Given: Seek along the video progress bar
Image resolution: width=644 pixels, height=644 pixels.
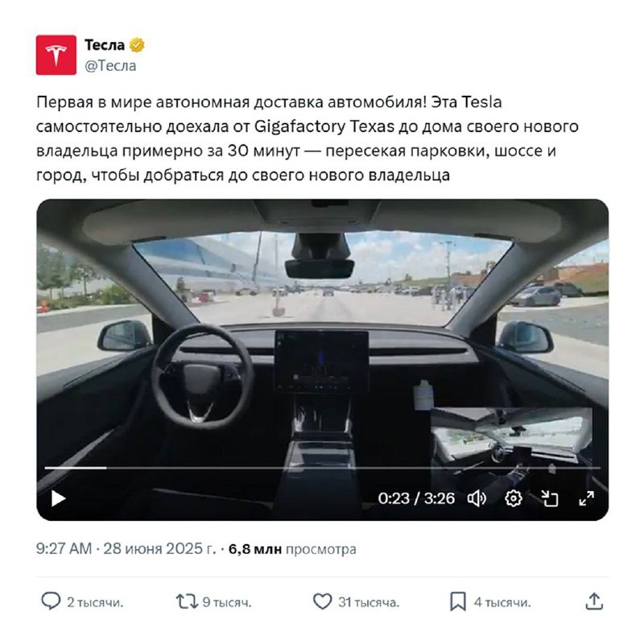Looking at the screenshot, I should pos(323,468).
